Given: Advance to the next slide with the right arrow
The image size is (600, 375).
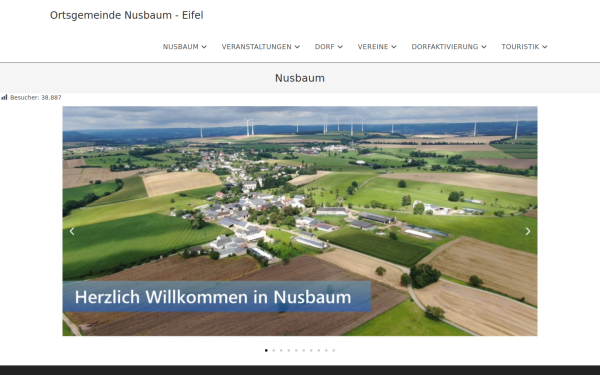Looking at the screenshot, I should tap(528, 231).
